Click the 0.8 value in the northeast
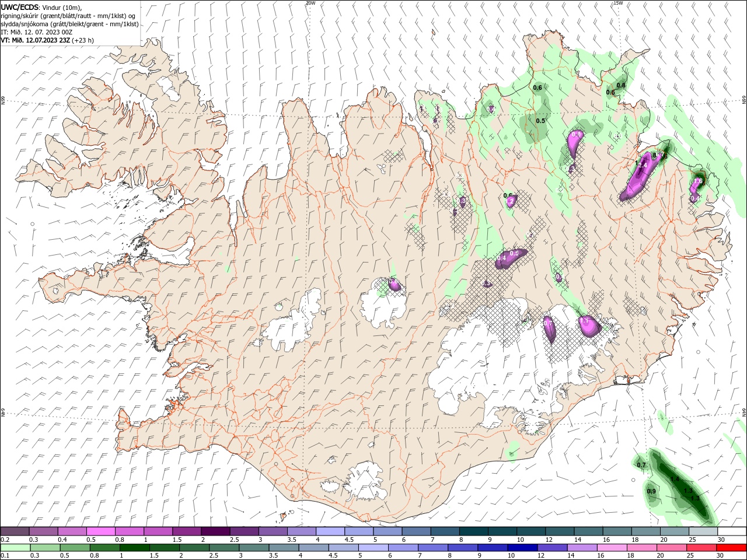Screen dimensions: 747x560 click(x=621, y=85)
